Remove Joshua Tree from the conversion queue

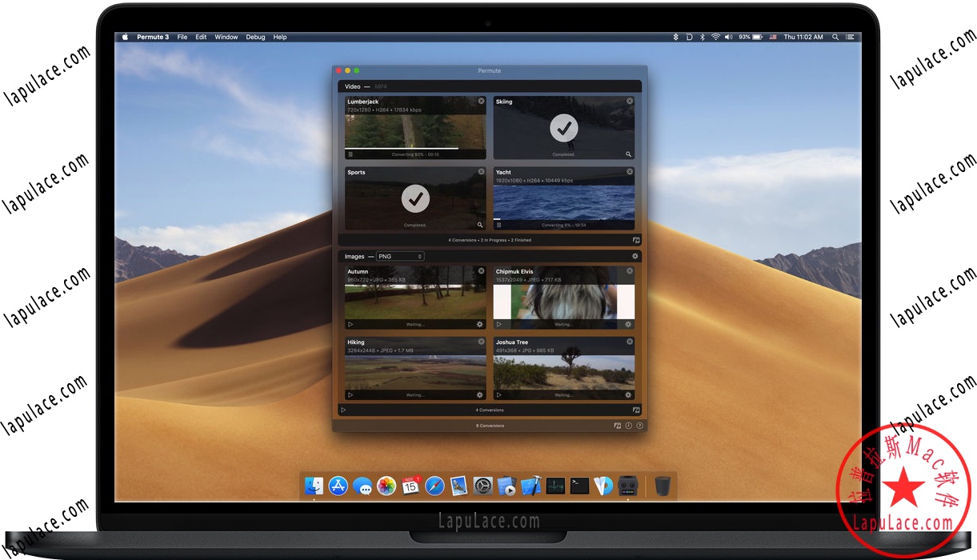[629, 341]
